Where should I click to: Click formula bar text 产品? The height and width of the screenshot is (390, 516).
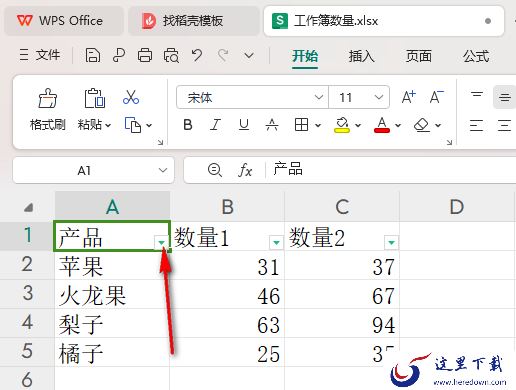(x=288, y=169)
